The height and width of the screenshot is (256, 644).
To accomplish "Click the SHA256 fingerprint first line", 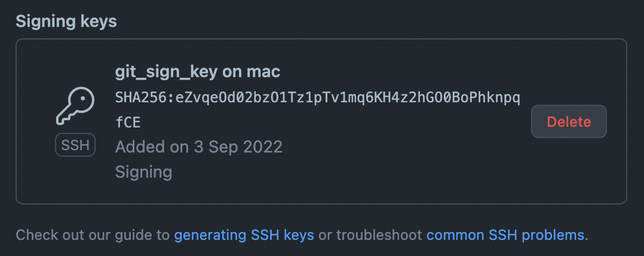I will click(317, 98).
